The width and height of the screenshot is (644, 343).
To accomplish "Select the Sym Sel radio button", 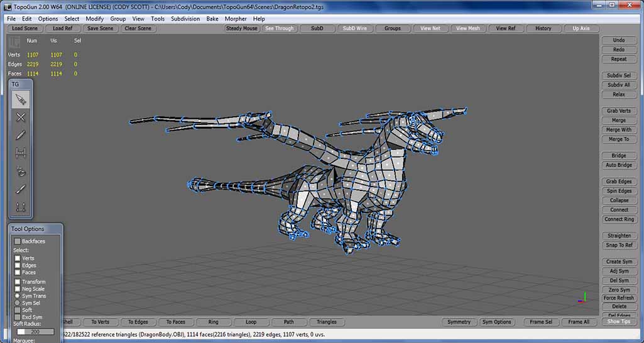I will tap(17, 303).
